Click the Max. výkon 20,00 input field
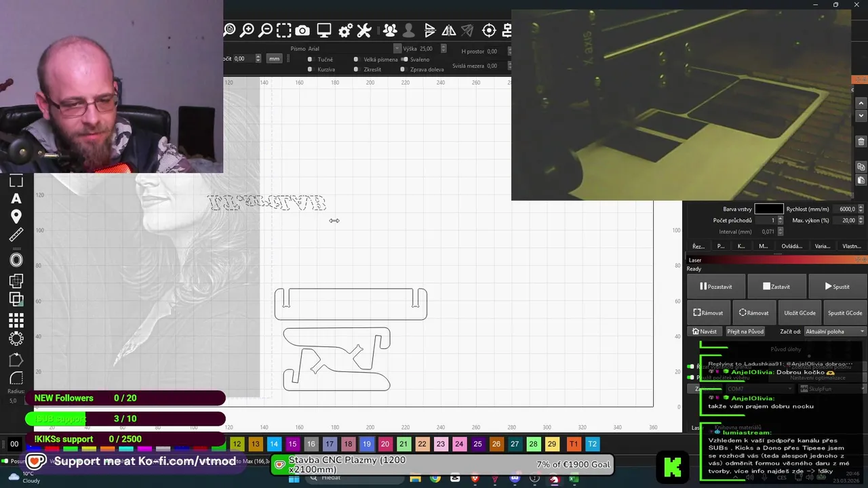 point(844,220)
